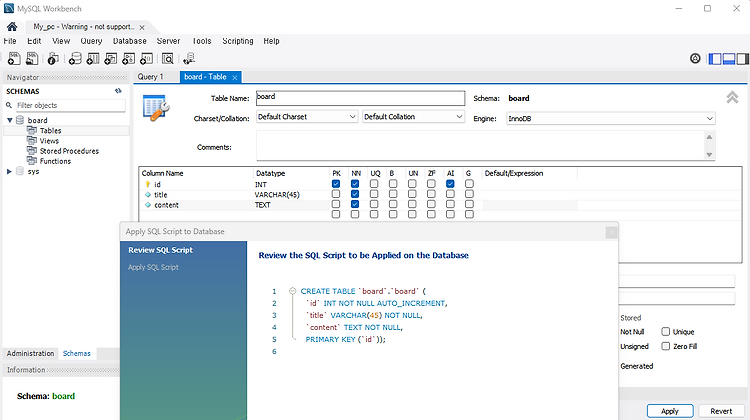Click the search table data icon

pos(167,58)
